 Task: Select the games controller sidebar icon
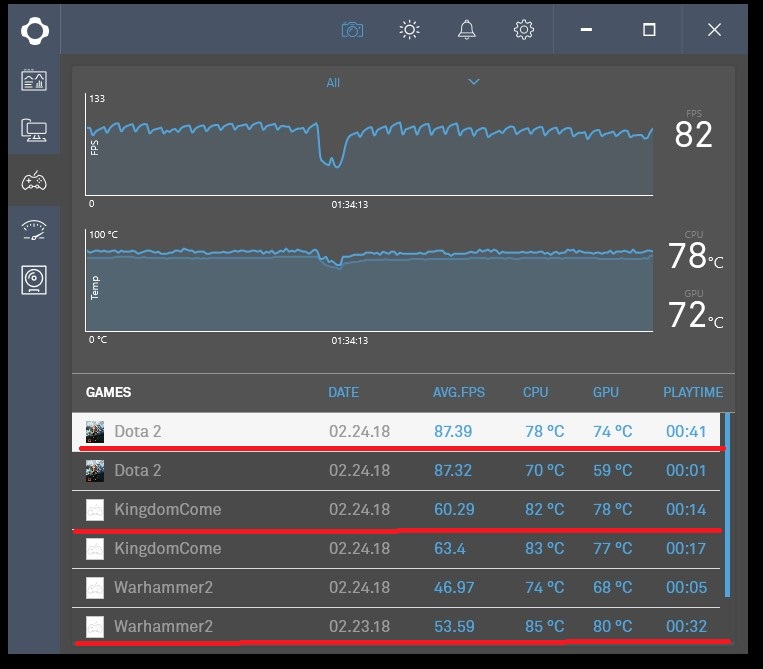pyautogui.click(x=34, y=181)
